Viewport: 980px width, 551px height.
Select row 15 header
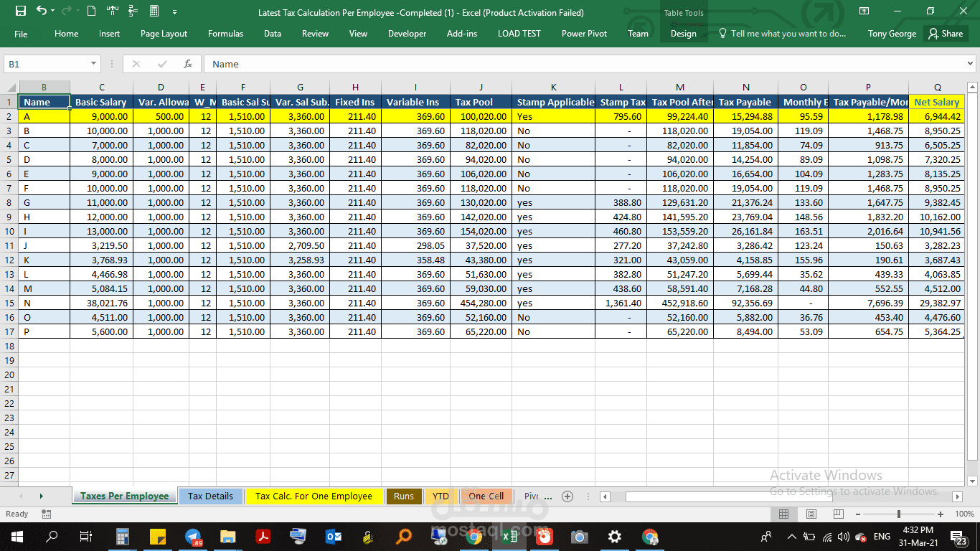pyautogui.click(x=9, y=303)
